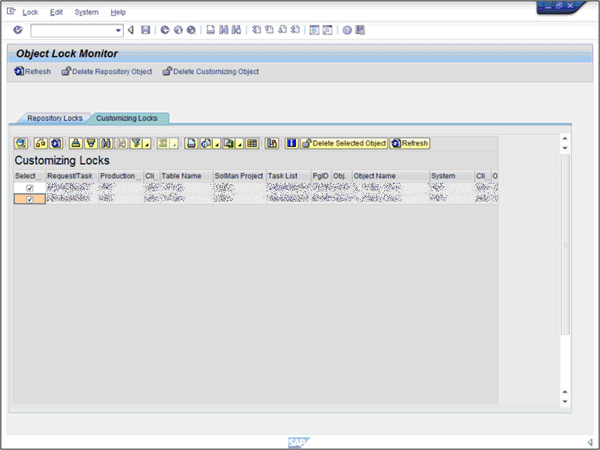The width and height of the screenshot is (600, 450).
Task: Click the scroll down arrow at panel bottom
Action: click(x=565, y=401)
